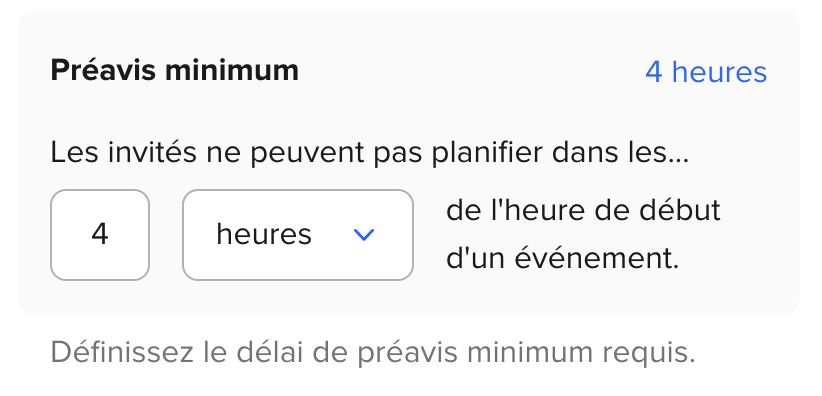The width and height of the screenshot is (822, 396).
Task: Collapse the Préavis minimum card via 4 heures
Action: [706, 72]
